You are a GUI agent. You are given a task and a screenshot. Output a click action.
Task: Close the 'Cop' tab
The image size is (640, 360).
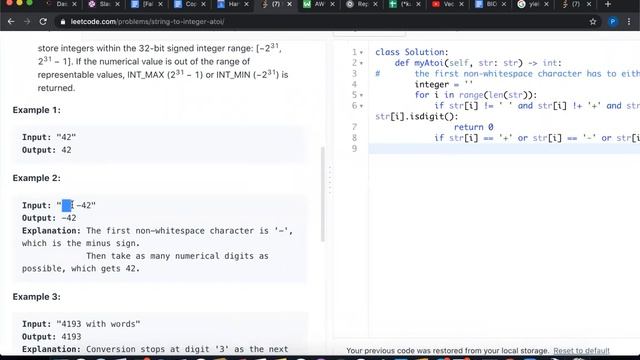pyautogui.click(x=203, y=4)
